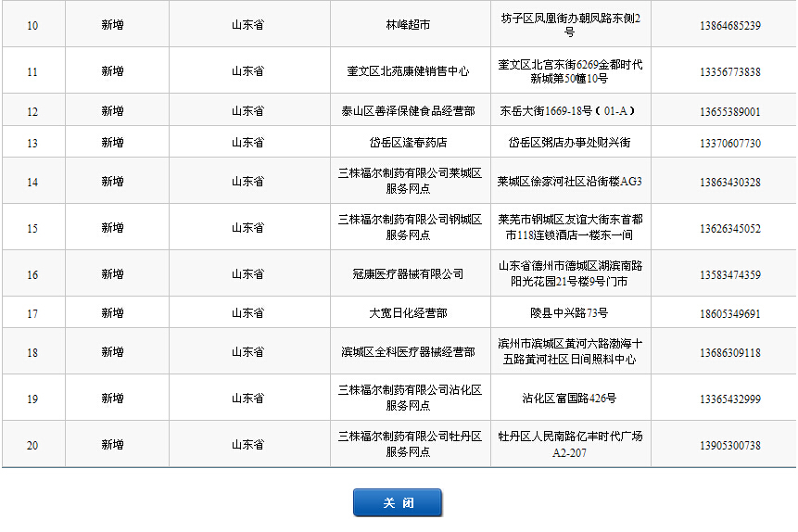The height and width of the screenshot is (532, 798).
Task: Click row number 16 in the first column
Action: pyautogui.click(x=32, y=274)
